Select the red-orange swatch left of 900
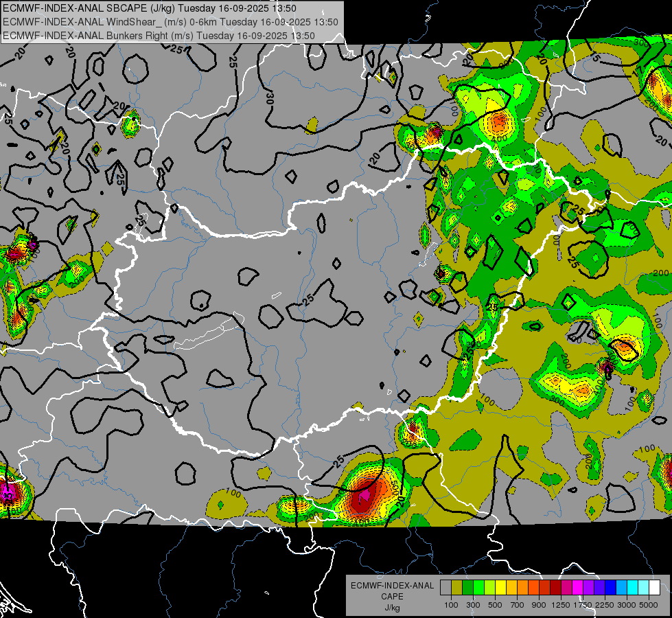The image size is (672, 618). click(533, 587)
